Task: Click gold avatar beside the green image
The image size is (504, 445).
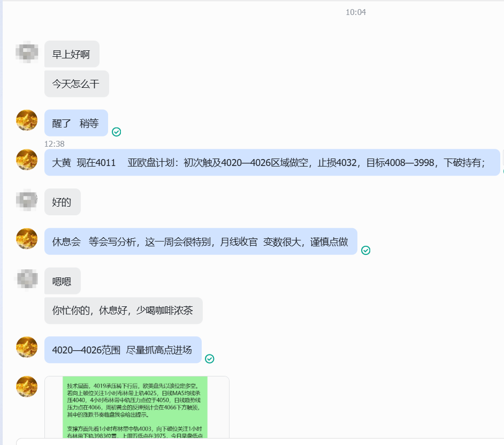Action: [27, 387]
